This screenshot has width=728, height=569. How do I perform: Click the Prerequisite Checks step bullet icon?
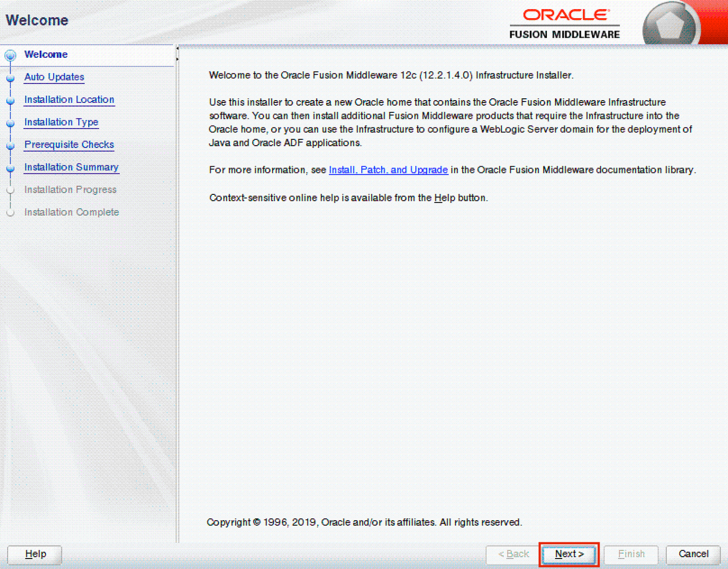pyautogui.click(x=10, y=146)
